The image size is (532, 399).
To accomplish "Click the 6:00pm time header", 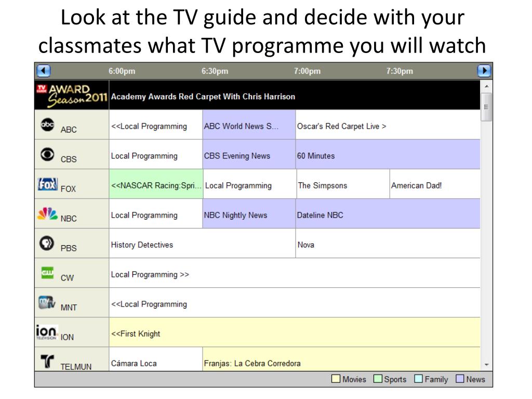I will coord(122,71).
